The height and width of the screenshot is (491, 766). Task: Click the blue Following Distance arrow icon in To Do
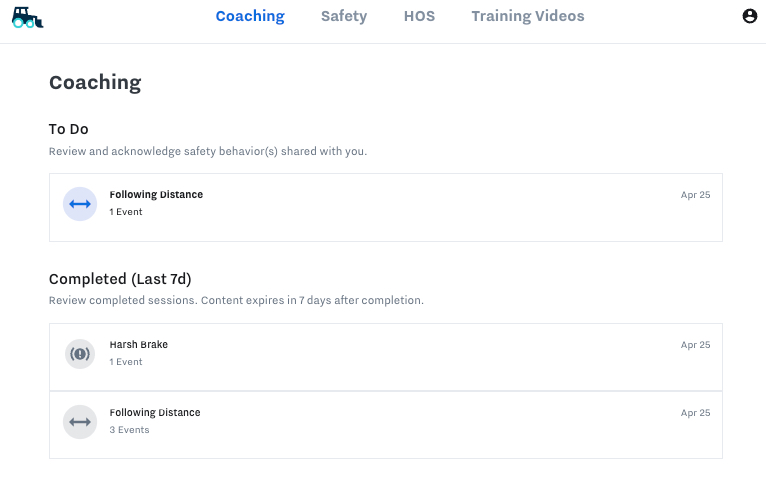click(80, 204)
